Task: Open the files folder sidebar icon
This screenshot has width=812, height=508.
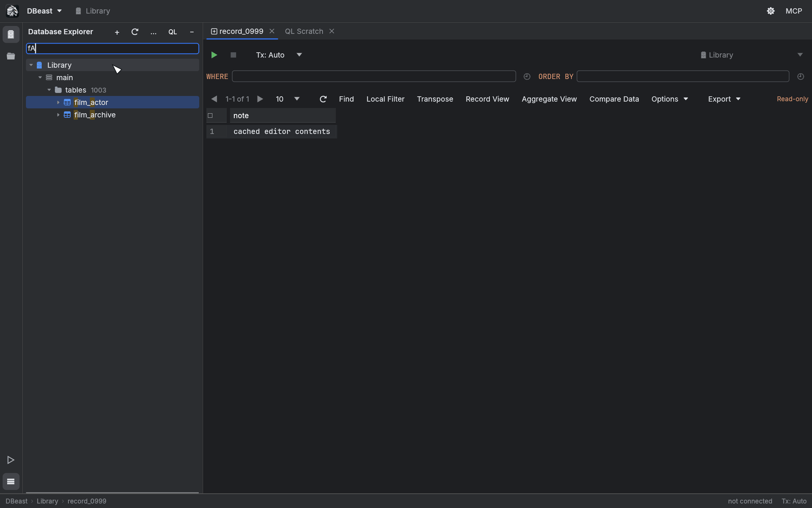Action: click(x=11, y=56)
